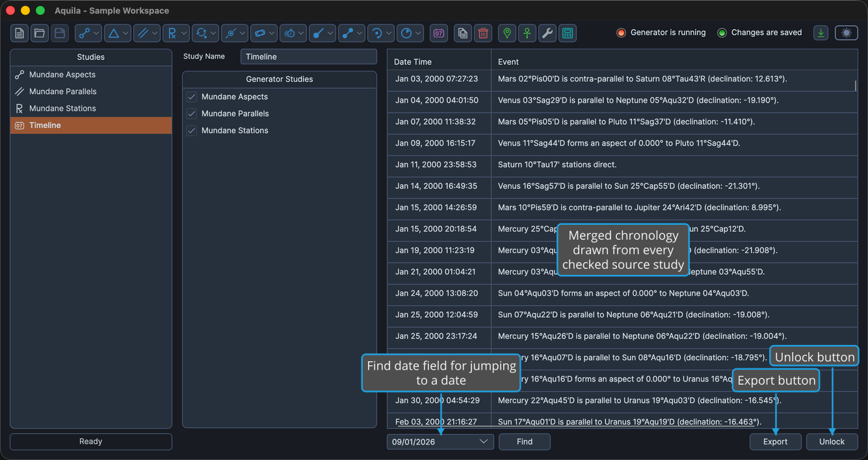Click the event table vertical scrollbar

click(x=855, y=86)
